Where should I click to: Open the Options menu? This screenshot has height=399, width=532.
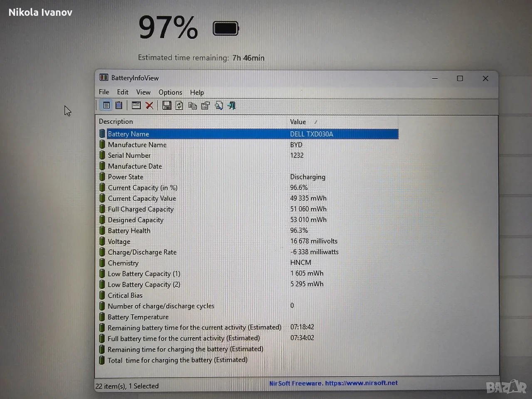(170, 92)
